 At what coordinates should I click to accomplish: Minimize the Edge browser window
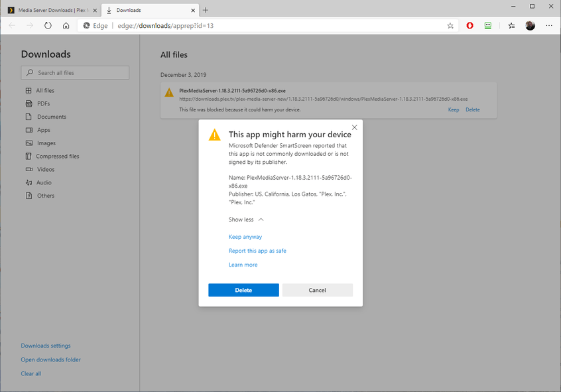point(513,6)
